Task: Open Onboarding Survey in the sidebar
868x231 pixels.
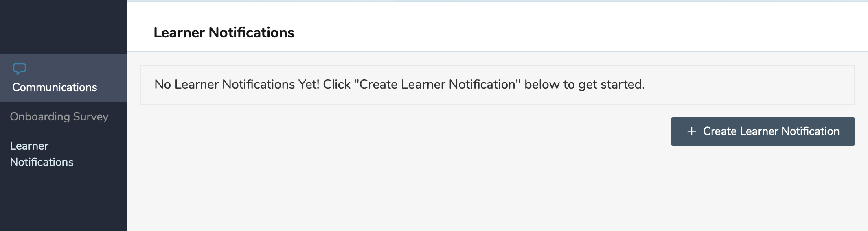Action: (59, 117)
